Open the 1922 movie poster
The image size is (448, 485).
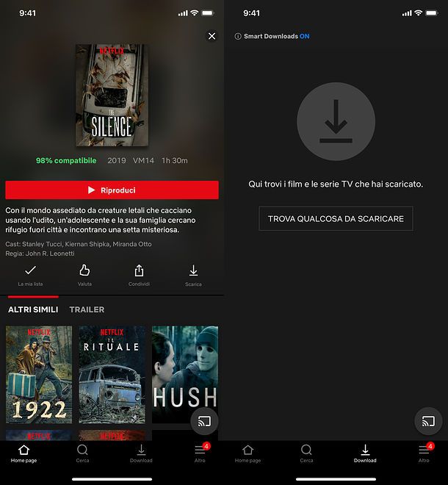(39, 374)
